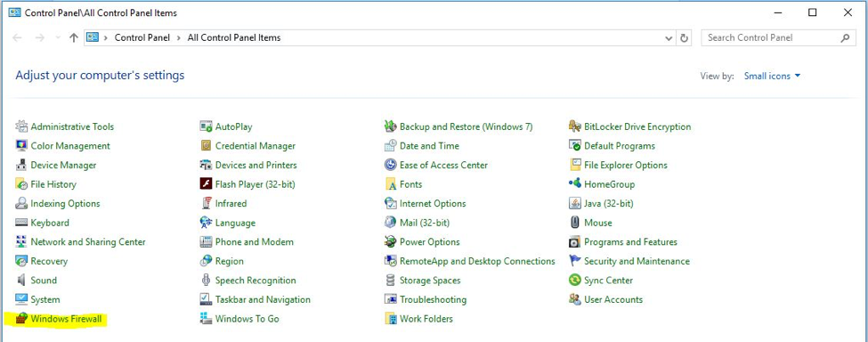The image size is (868, 342).
Task: Open the recent locations arrow
Action: click(x=58, y=38)
